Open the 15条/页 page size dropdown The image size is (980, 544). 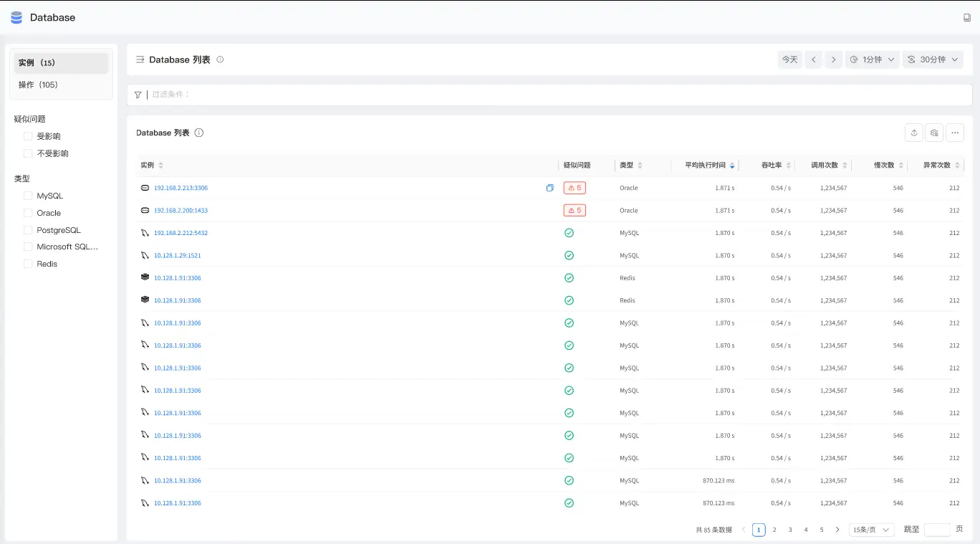click(871, 529)
